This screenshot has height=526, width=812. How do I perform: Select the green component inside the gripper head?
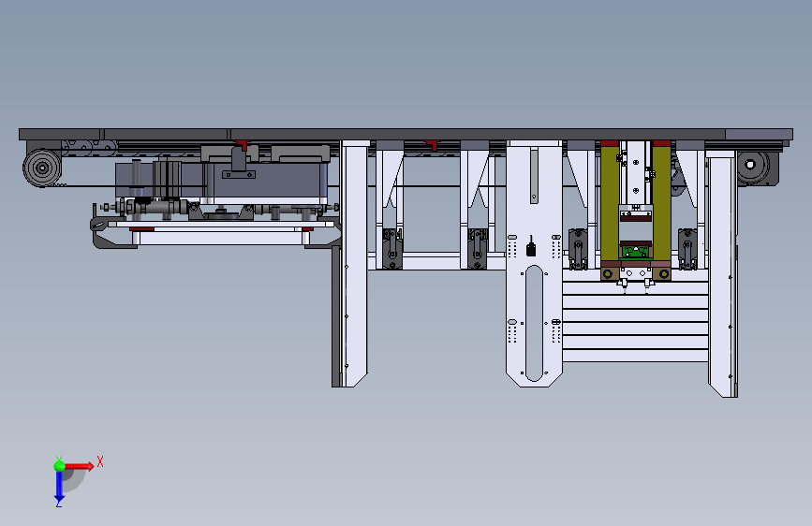click(x=635, y=252)
